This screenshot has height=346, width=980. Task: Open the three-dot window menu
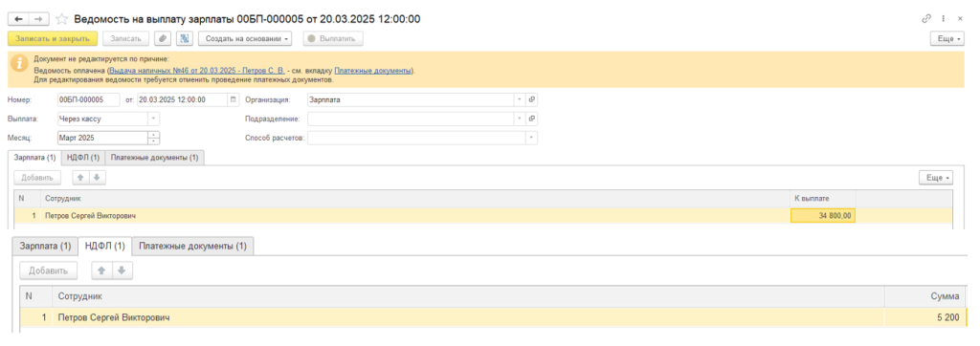[943, 19]
